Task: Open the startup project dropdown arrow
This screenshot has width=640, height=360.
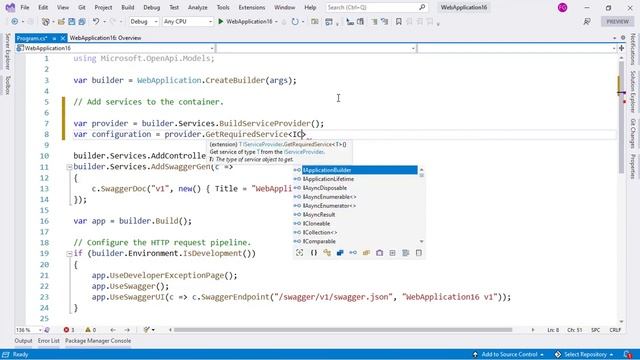Action: pyautogui.click(x=276, y=21)
